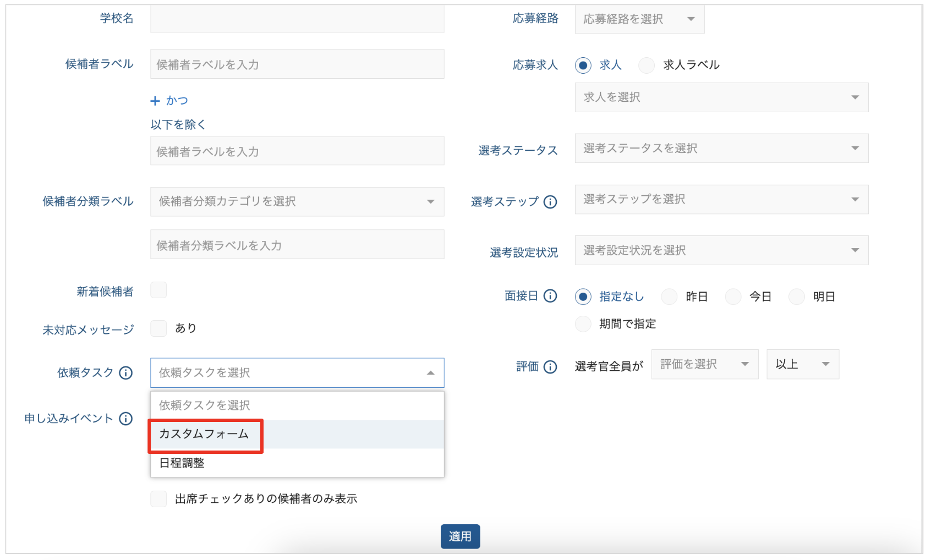This screenshot has width=931, height=560.
Task: Click the 学校名 text field
Action: (x=297, y=19)
